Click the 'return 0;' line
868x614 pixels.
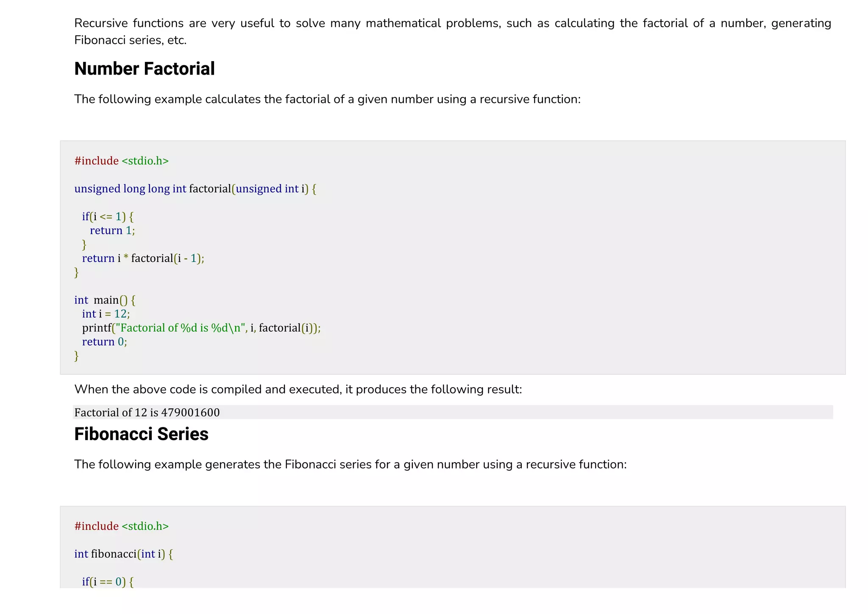pos(104,342)
